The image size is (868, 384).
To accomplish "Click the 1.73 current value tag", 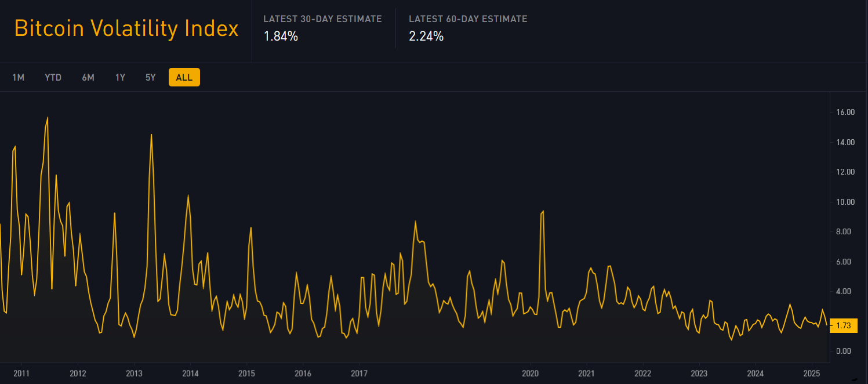I will click(x=844, y=326).
